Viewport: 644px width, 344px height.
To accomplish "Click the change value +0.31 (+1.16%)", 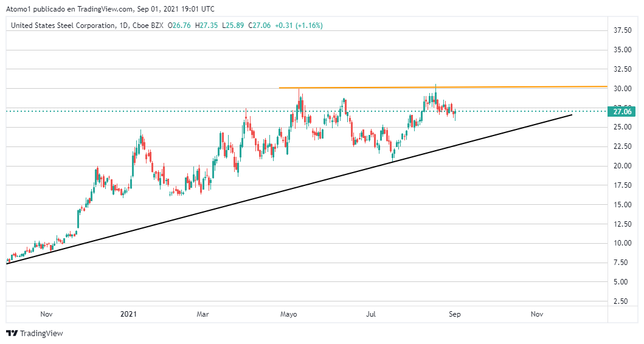I will pyautogui.click(x=299, y=26).
